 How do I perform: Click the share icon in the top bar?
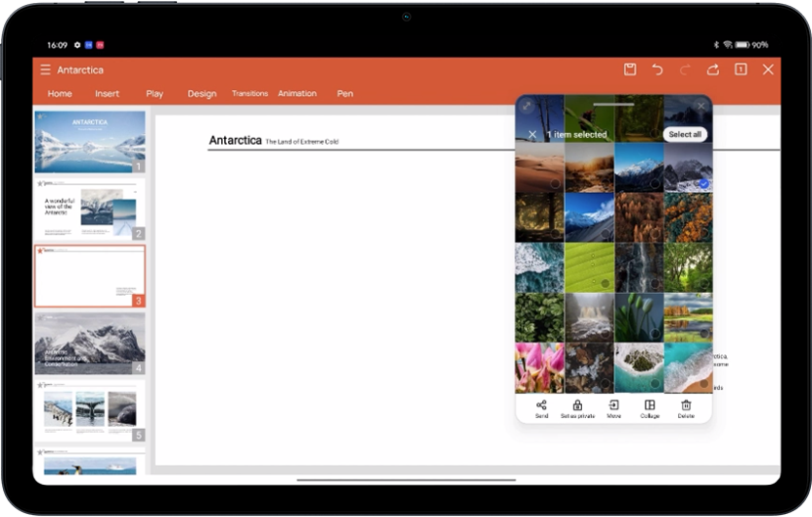click(x=713, y=70)
